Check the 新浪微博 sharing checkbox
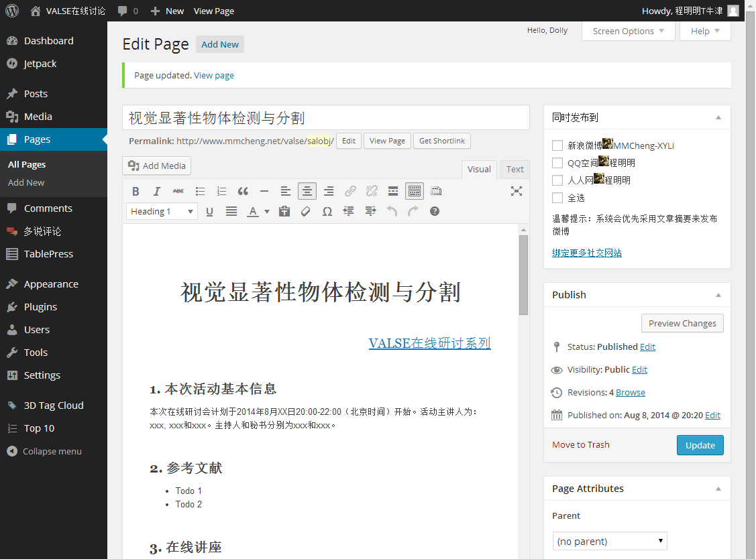 557,145
